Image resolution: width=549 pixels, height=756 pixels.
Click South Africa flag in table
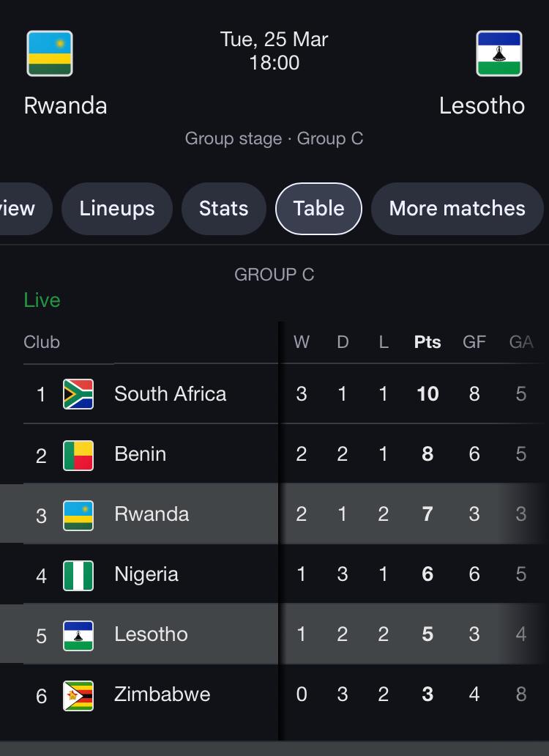[78, 394]
